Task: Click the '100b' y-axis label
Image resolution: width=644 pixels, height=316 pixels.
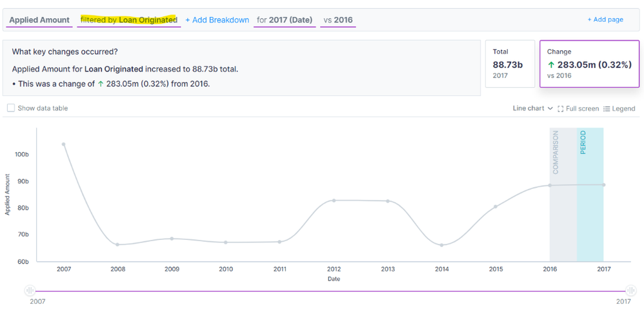Action: 22,155
